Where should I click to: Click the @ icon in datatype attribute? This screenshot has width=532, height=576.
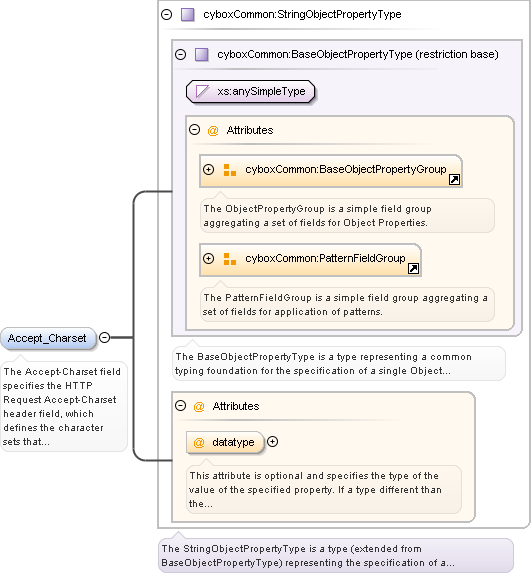click(199, 442)
